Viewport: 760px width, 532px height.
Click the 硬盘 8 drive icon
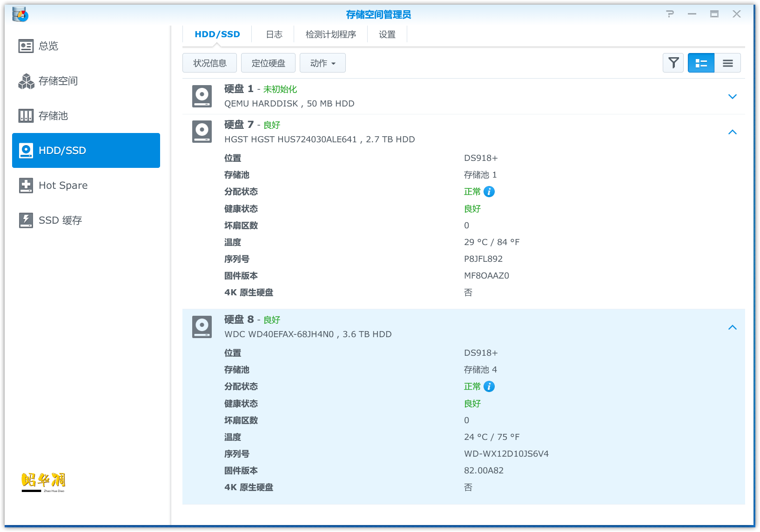pyautogui.click(x=202, y=327)
